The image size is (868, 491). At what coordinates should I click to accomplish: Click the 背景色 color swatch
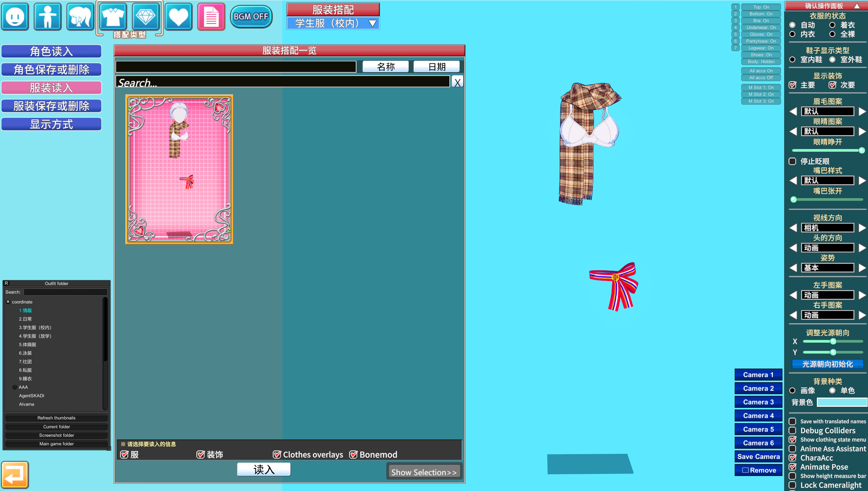[842, 402]
